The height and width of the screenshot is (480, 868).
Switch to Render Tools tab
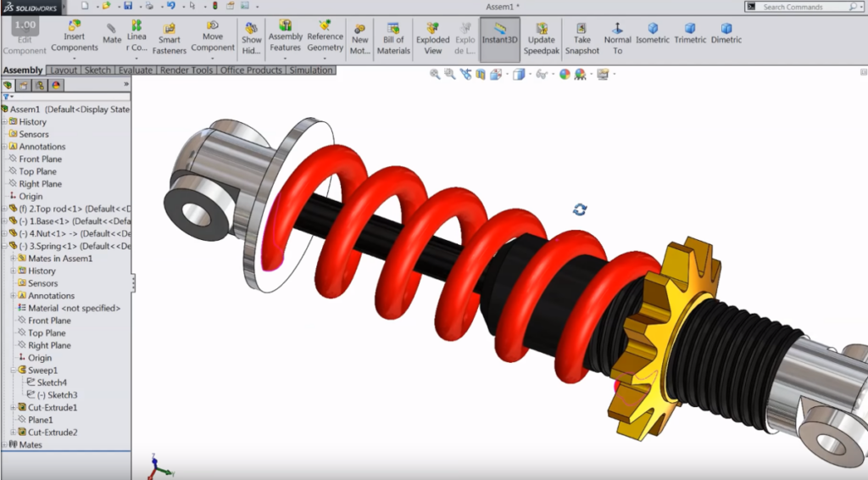click(x=186, y=70)
